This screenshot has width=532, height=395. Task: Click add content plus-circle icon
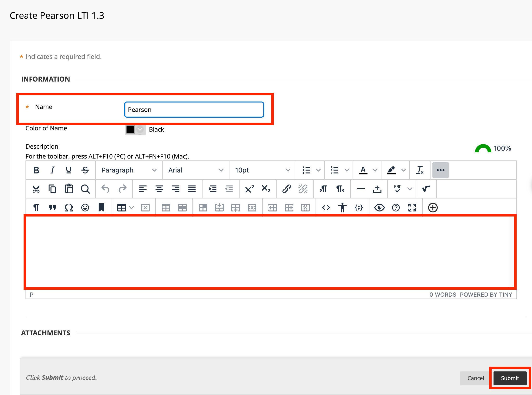click(433, 208)
